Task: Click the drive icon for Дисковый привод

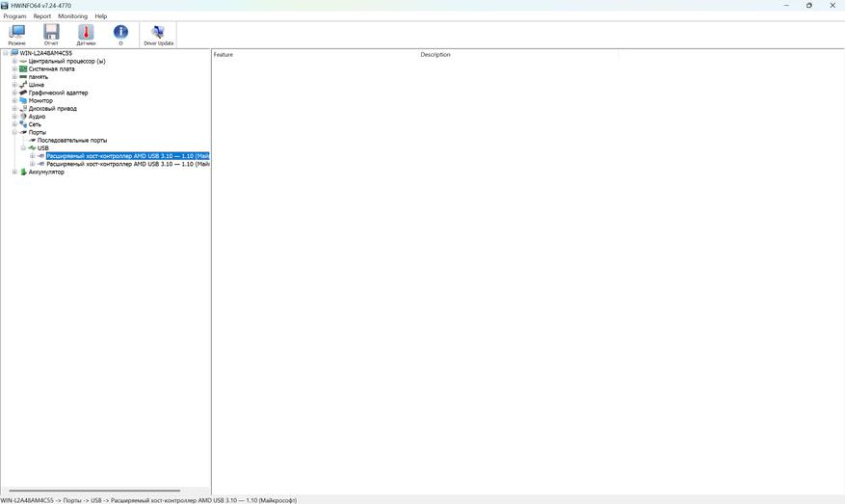Action: [x=23, y=108]
